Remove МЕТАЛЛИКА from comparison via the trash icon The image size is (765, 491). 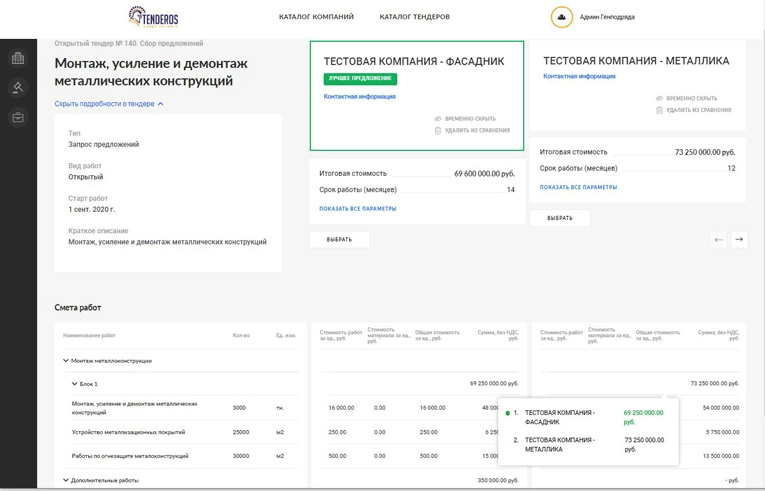click(659, 110)
